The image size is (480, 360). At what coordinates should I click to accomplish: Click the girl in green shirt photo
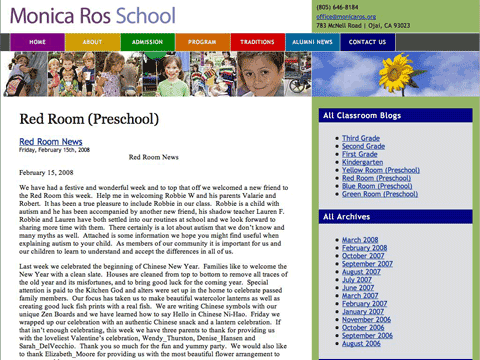[x=166, y=74]
